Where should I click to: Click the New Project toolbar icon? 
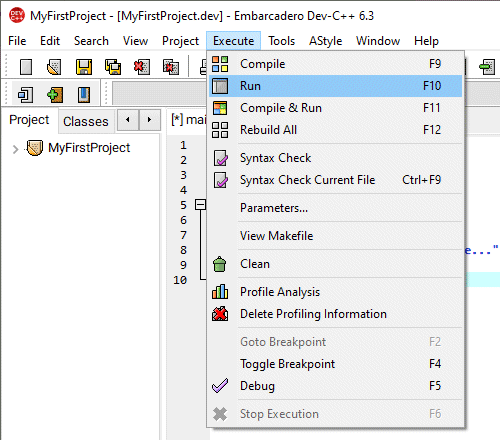coord(26,95)
